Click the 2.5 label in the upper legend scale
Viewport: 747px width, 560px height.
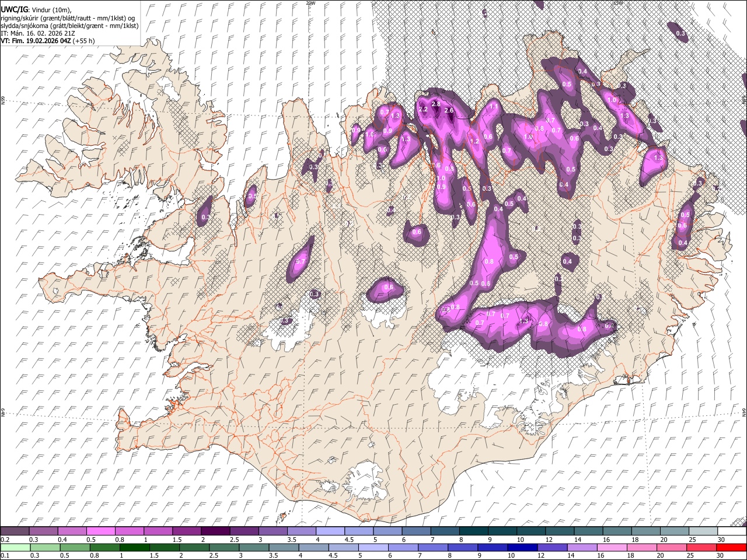click(234, 540)
